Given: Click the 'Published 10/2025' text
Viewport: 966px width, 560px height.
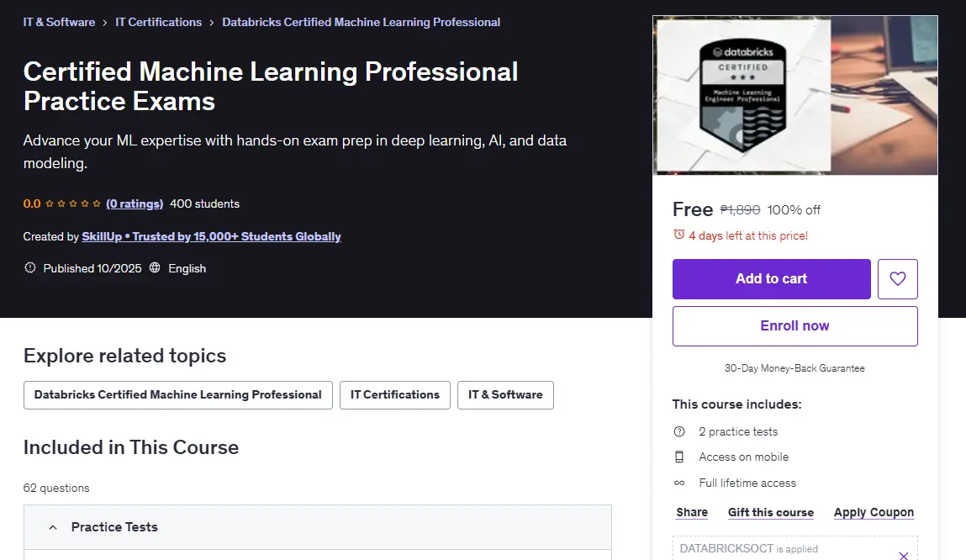Looking at the screenshot, I should click(92, 268).
